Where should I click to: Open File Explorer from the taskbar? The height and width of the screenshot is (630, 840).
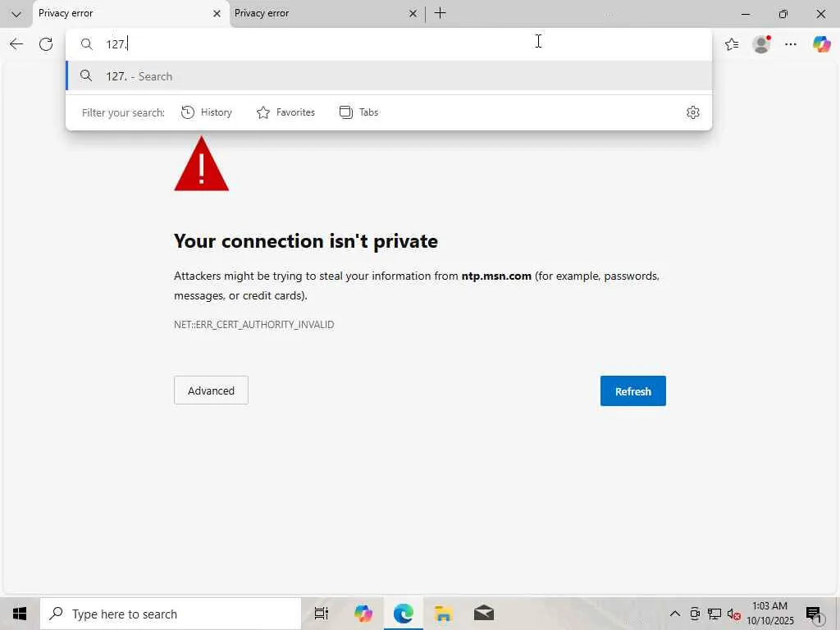pyautogui.click(x=443, y=614)
